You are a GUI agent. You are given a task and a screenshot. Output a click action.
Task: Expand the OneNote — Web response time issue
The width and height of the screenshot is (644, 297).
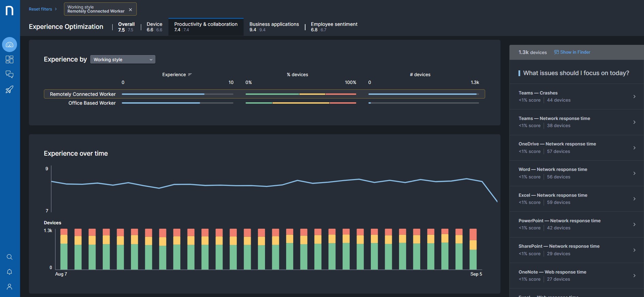576,276
